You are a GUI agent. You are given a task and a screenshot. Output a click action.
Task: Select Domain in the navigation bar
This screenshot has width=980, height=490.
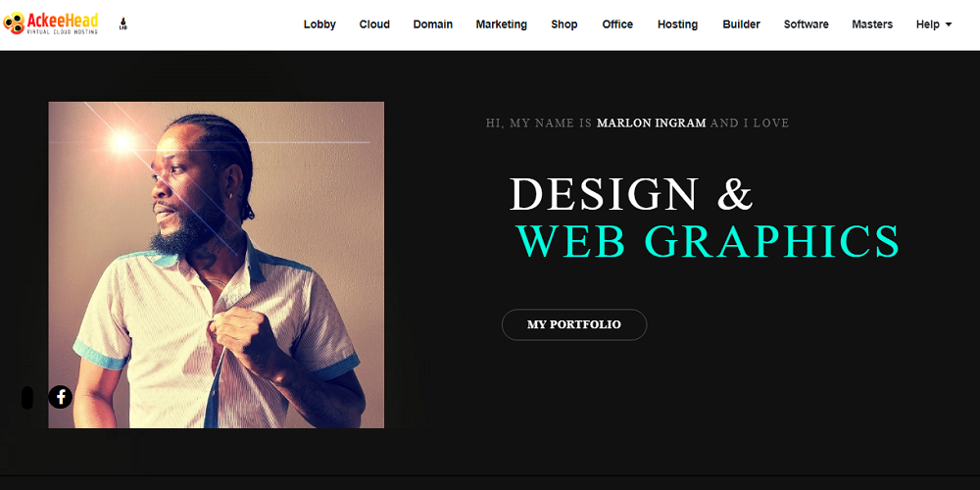coord(432,24)
